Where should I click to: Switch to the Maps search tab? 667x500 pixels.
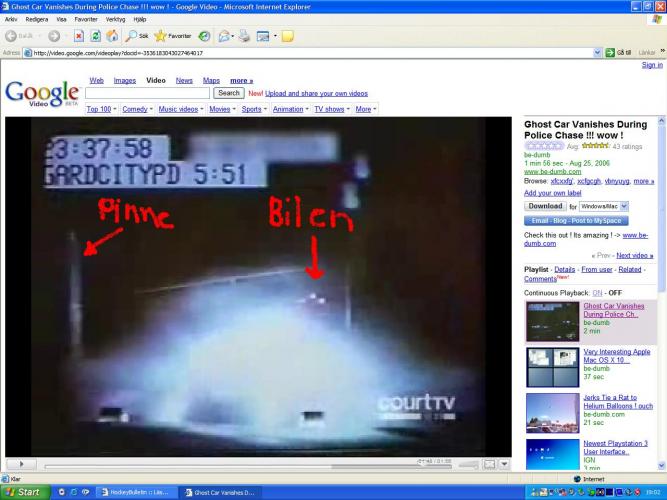(x=211, y=80)
